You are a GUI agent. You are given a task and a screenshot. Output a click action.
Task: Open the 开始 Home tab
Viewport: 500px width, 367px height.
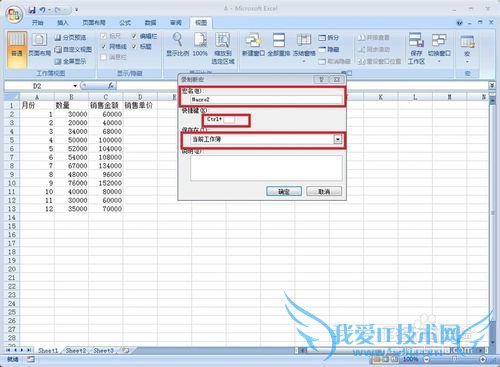click(x=37, y=23)
